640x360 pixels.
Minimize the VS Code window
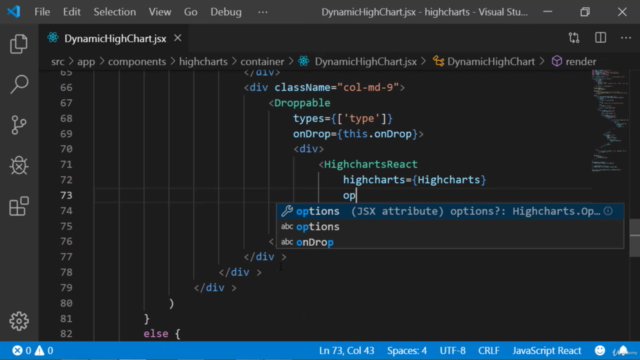click(x=548, y=12)
